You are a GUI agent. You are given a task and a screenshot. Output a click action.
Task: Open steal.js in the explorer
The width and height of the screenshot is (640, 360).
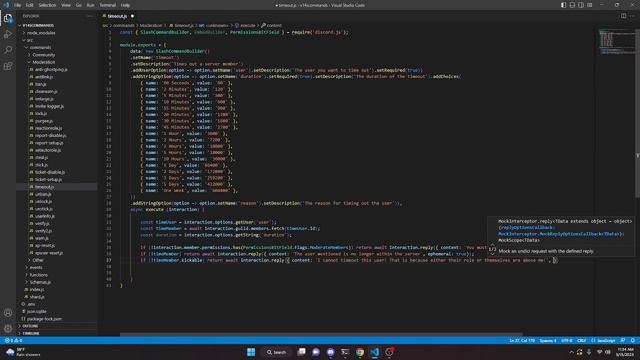coord(41,158)
